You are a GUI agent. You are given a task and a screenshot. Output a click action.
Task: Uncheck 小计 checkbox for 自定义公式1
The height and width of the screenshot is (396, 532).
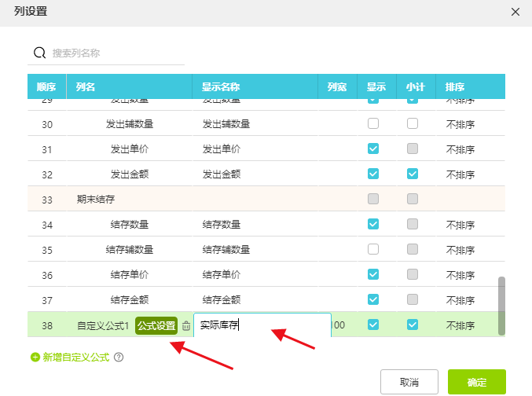tap(413, 324)
